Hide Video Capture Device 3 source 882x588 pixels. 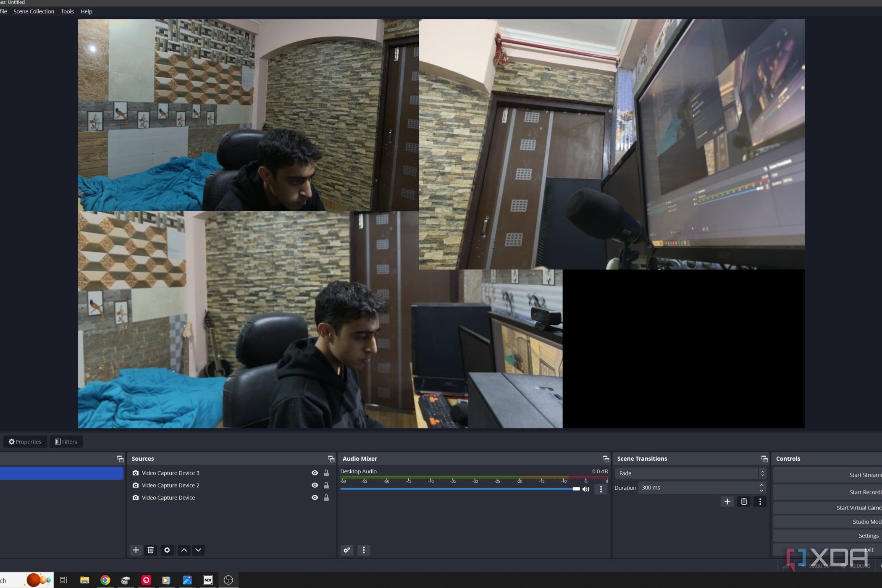315,473
